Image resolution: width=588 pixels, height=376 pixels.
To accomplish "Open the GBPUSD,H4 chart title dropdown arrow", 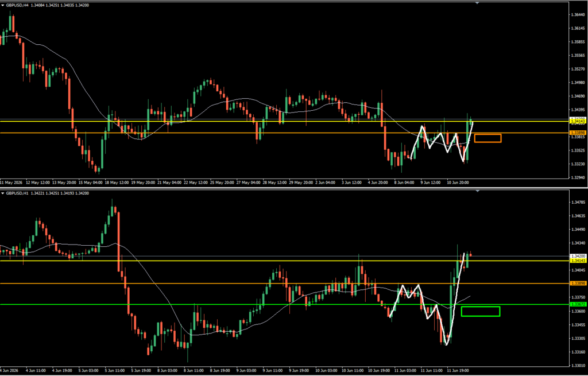I will pos(3,5).
